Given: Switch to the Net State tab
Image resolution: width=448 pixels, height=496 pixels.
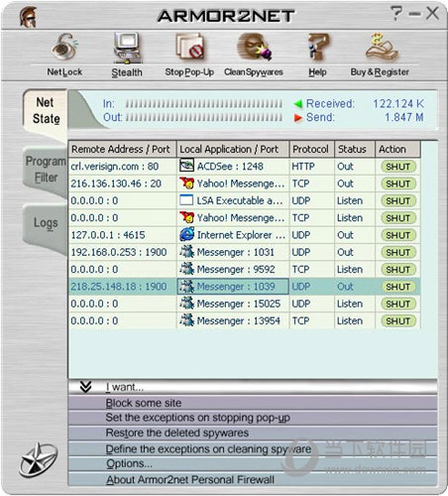Looking at the screenshot, I should tap(46, 111).
